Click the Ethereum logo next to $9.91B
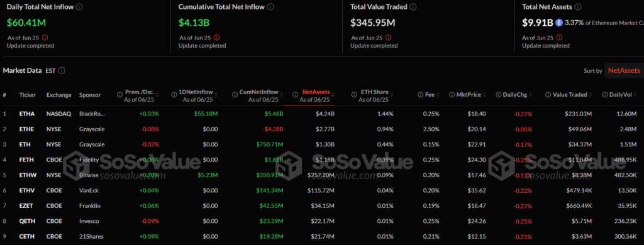This screenshot has height=245, width=644. (559, 23)
